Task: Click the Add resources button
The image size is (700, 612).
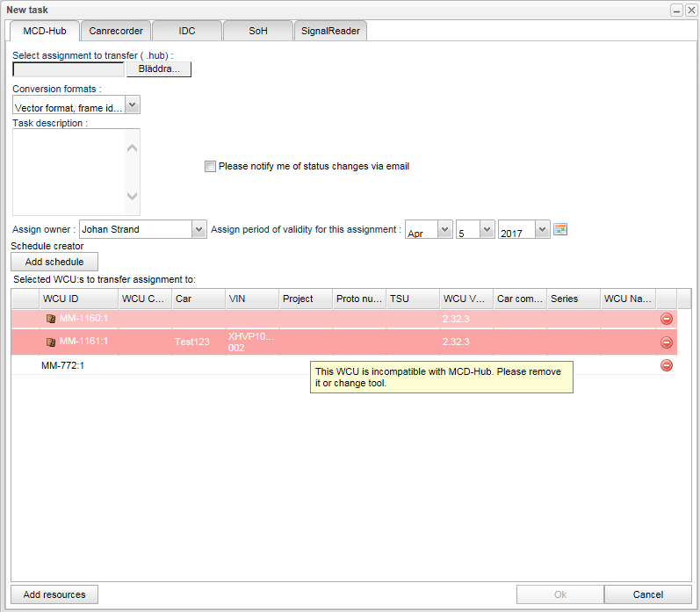Action: coord(54,594)
